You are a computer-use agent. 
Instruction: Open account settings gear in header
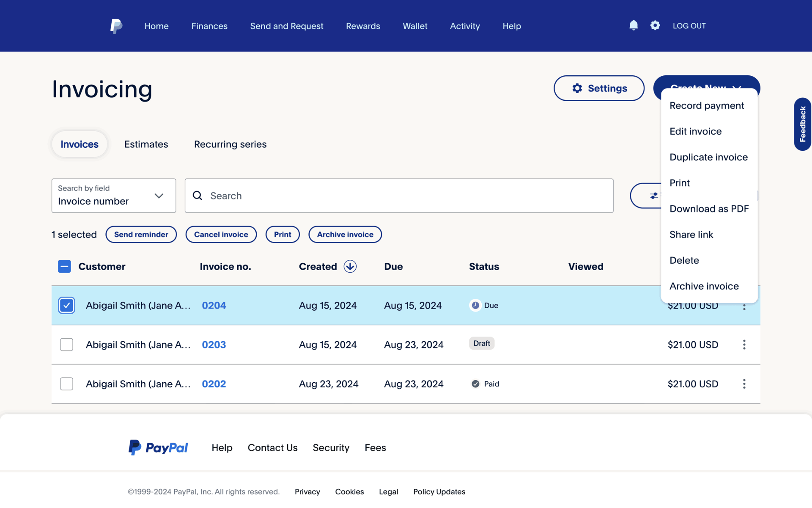(655, 25)
